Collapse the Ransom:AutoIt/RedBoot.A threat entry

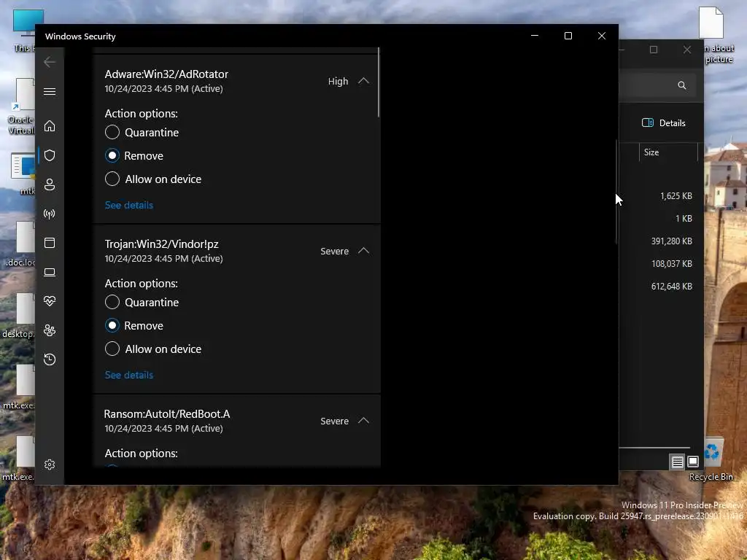(x=363, y=421)
